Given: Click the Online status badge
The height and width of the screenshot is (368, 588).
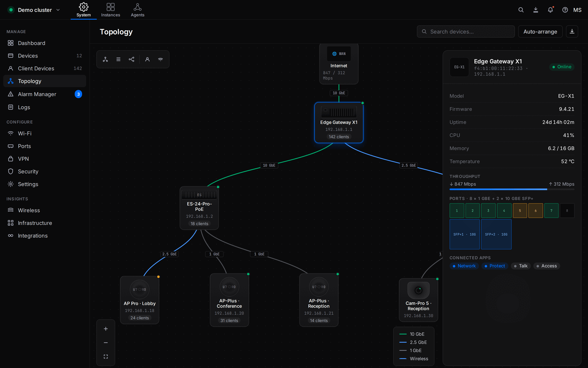Looking at the screenshot, I should click(x=562, y=67).
